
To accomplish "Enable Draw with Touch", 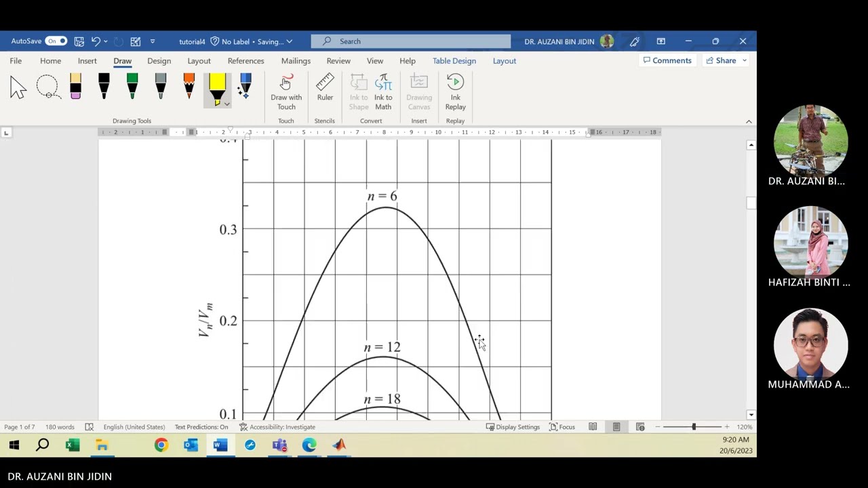I will pos(286,93).
